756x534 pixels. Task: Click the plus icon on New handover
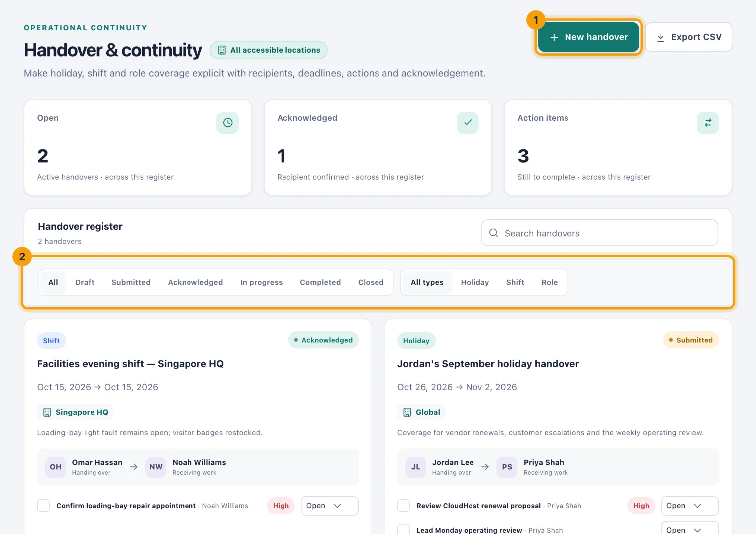554,37
